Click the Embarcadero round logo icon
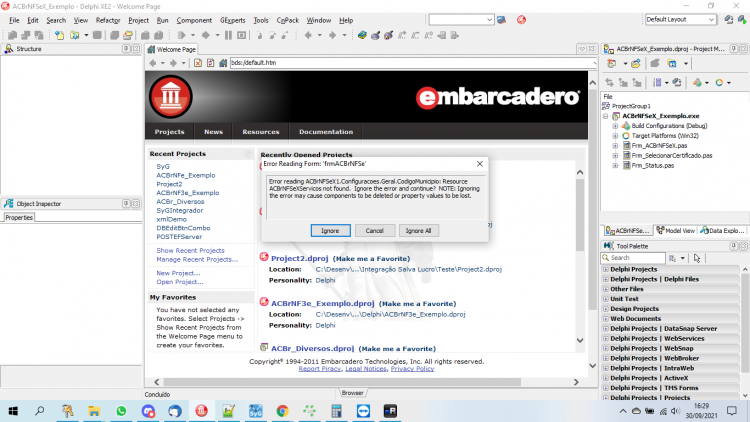This screenshot has width=750, height=422. tap(171, 97)
